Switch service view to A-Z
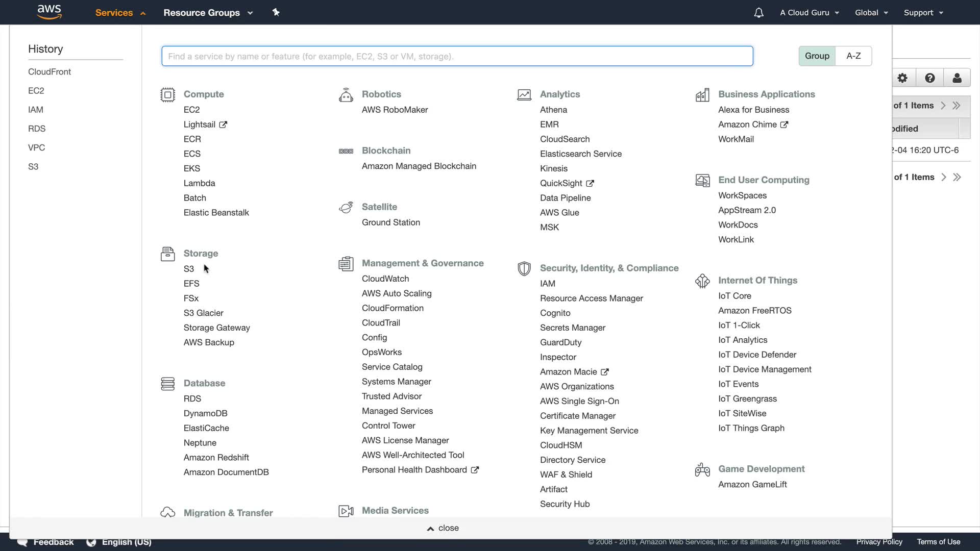This screenshot has width=980, height=551. click(x=853, y=56)
